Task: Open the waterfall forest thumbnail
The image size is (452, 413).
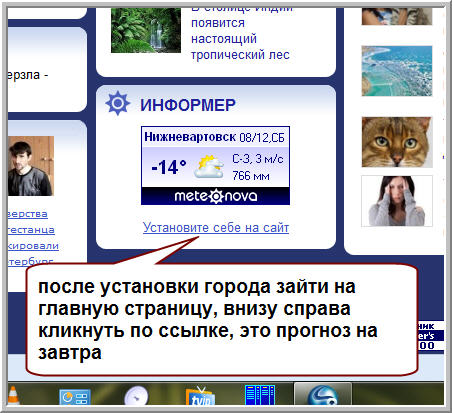Action: click(146, 30)
